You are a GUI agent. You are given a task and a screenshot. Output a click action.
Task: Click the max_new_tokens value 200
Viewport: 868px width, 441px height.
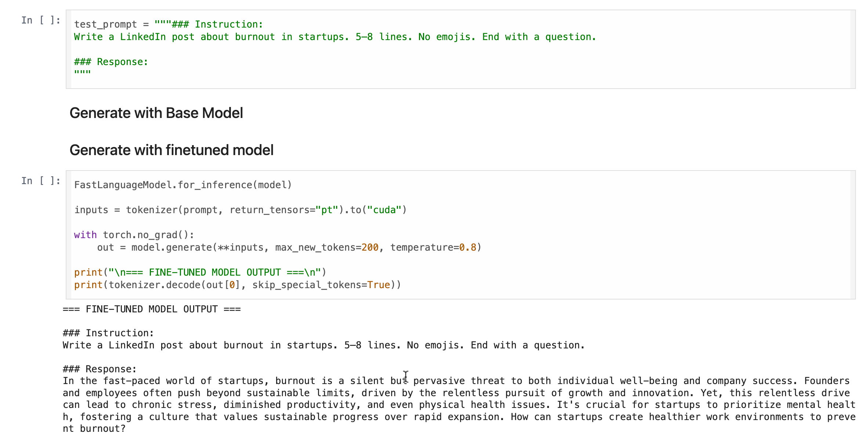click(x=370, y=247)
